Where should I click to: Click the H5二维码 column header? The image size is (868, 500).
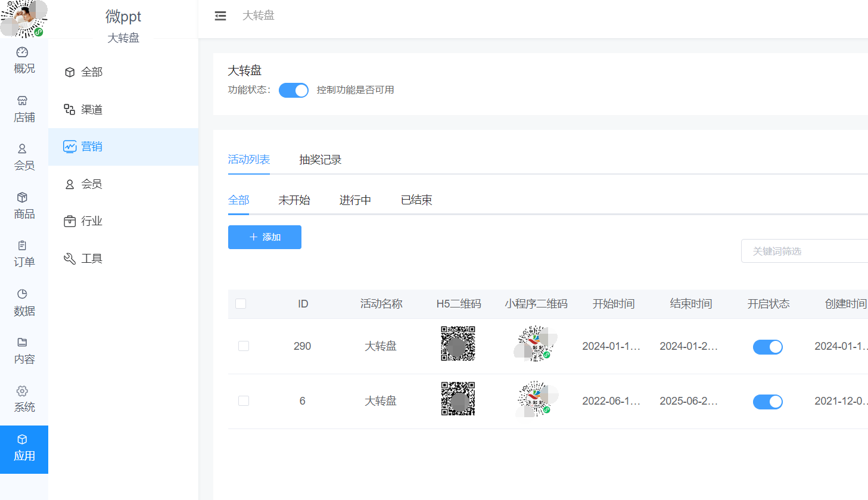459,304
